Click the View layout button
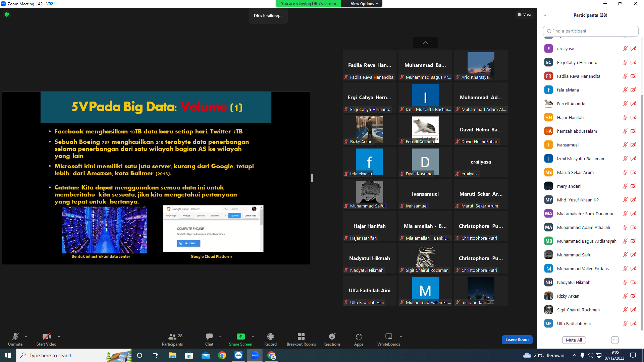The width and height of the screenshot is (644, 362). (x=525, y=14)
